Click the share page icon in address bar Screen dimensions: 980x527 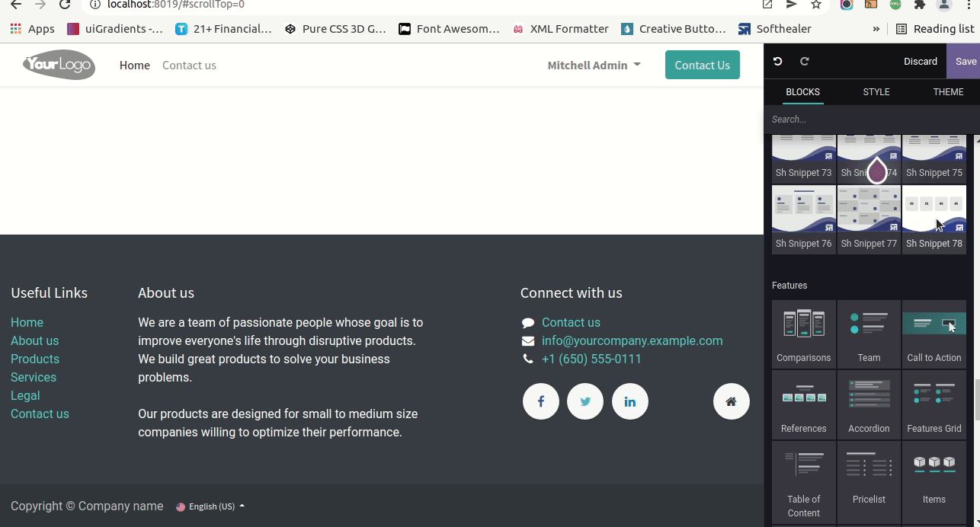(x=792, y=5)
